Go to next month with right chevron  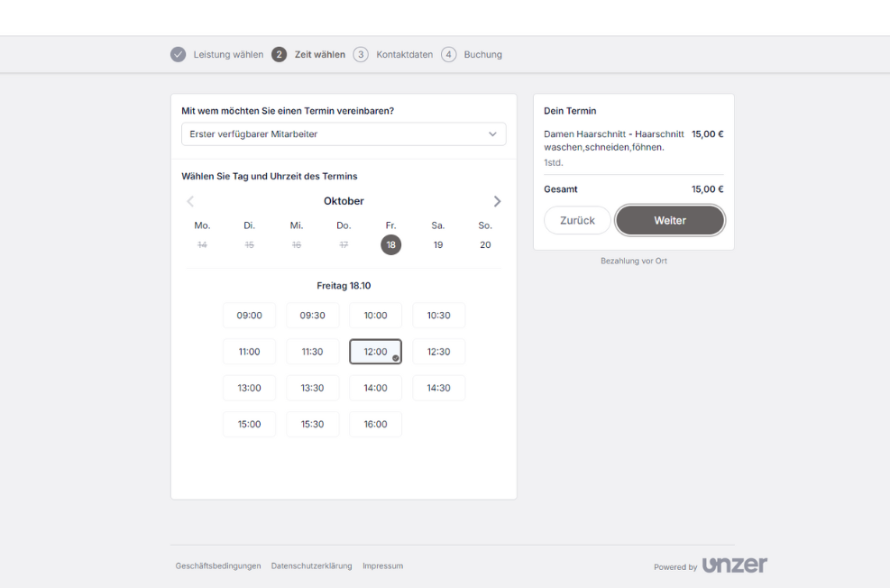(x=497, y=201)
